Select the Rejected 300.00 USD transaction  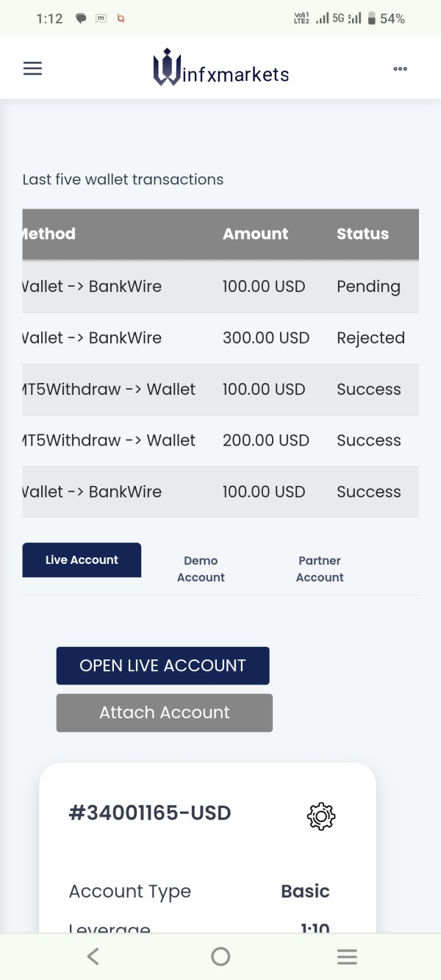pos(220,338)
